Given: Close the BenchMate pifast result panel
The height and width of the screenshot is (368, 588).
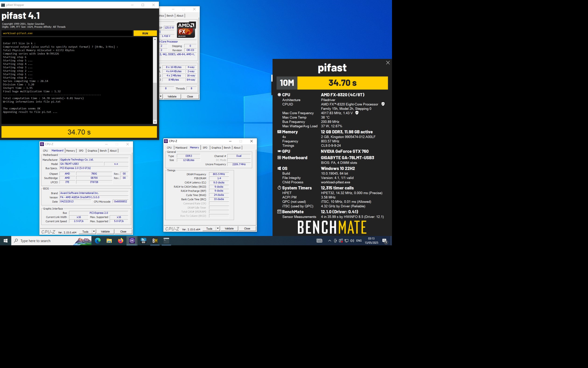Looking at the screenshot, I should point(388,63).
